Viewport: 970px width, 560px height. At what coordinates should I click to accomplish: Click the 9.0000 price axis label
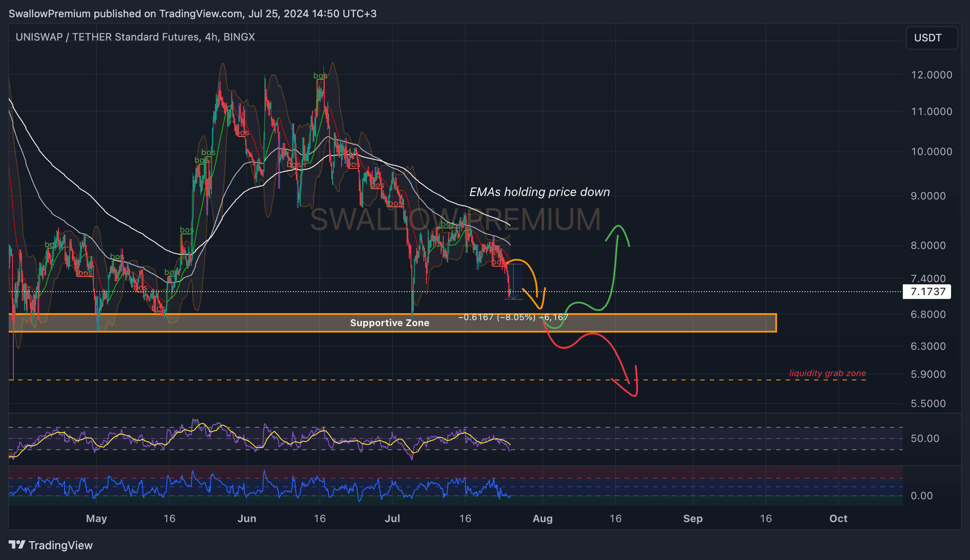coord(928,196)
